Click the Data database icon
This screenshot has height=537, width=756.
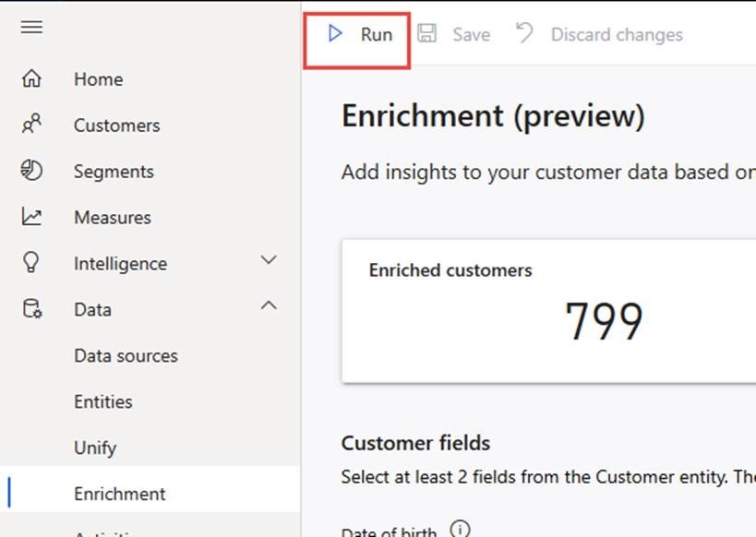pos(31,309)
